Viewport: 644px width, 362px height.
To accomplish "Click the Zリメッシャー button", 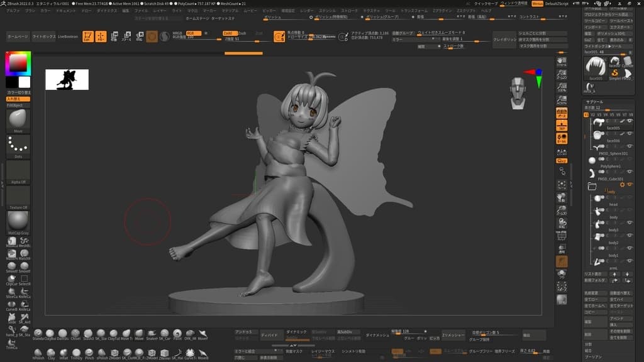I will 453,336.
